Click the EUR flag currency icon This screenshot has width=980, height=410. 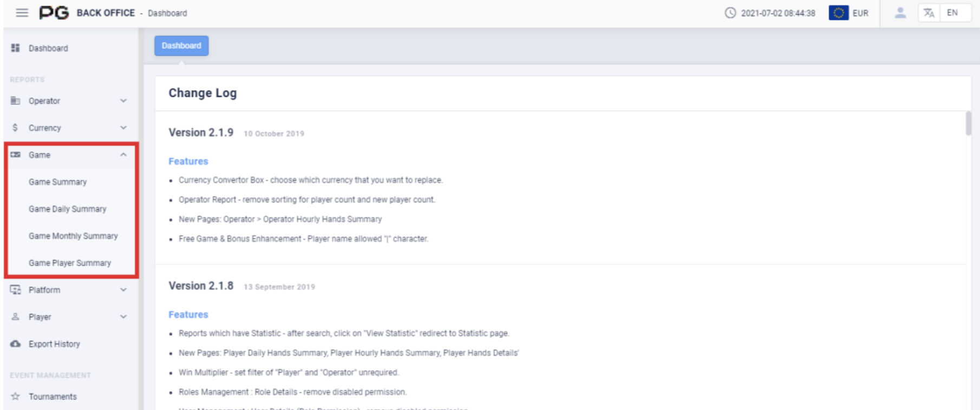tap(838, 13)
